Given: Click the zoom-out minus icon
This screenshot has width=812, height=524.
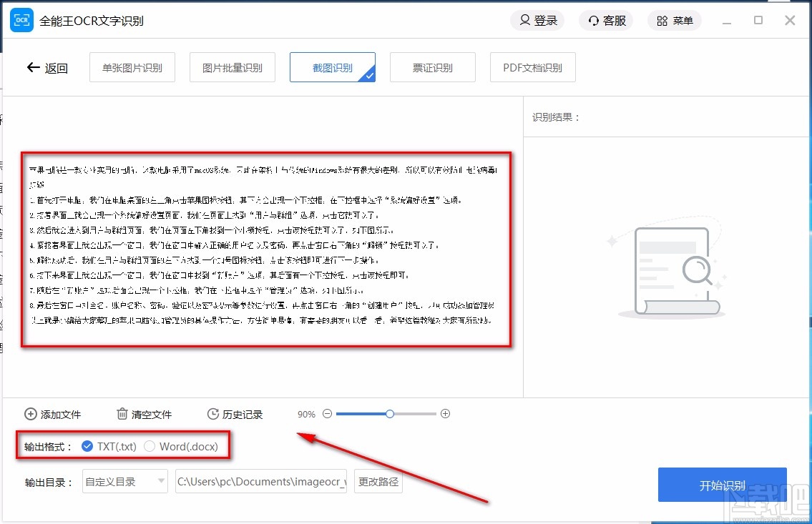Looking at the screenshot, I should point(327,413).
